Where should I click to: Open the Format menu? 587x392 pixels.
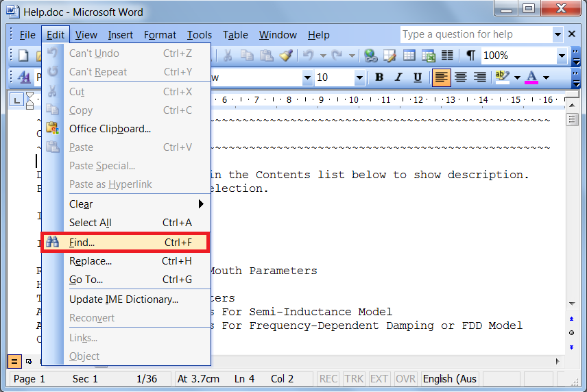pyautogui.click(x=160, y=35)
